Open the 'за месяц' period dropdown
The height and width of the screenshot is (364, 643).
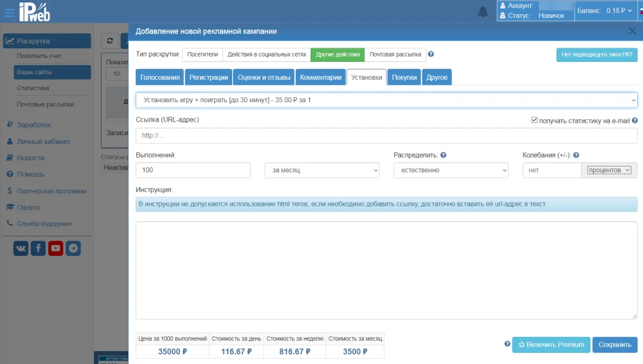322,170
